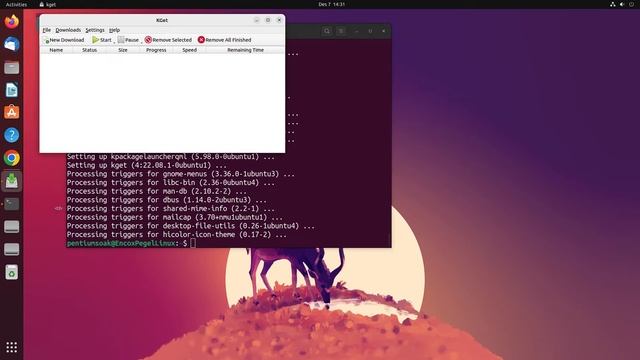
Task: Click Activities in the top bar
Action: [16, 4]
